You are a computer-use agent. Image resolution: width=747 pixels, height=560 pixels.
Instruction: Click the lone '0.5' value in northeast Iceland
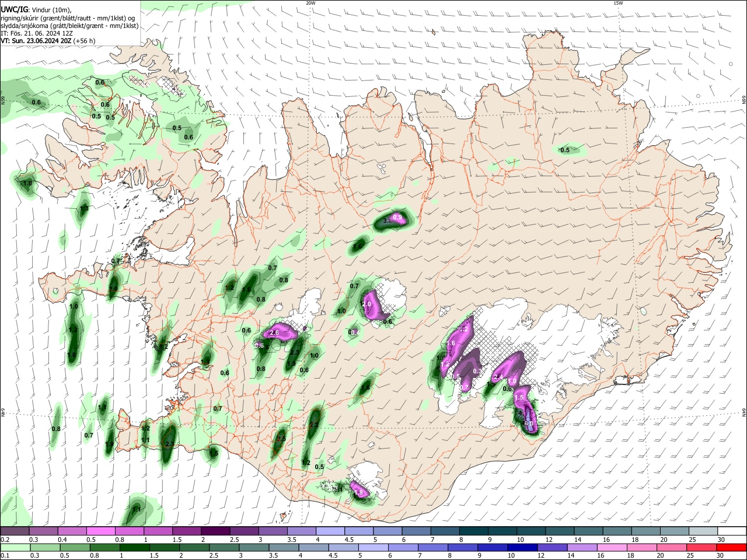click(565, 150)
